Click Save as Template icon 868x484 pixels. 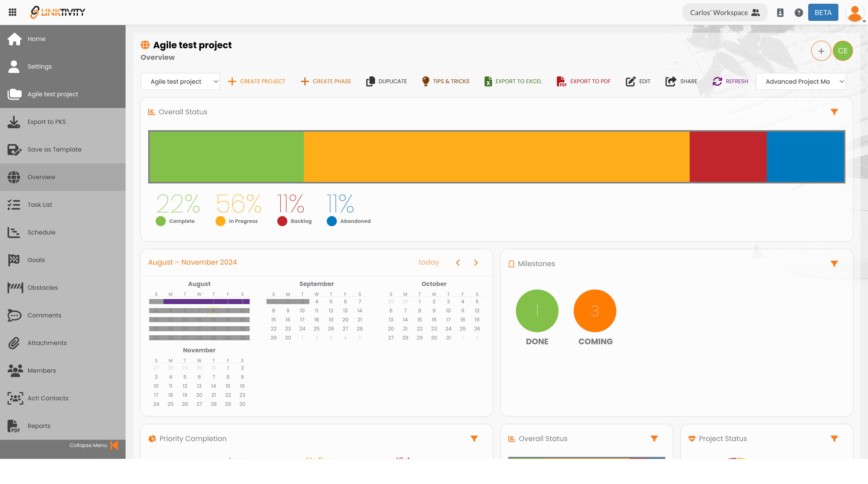coord(14,150)
